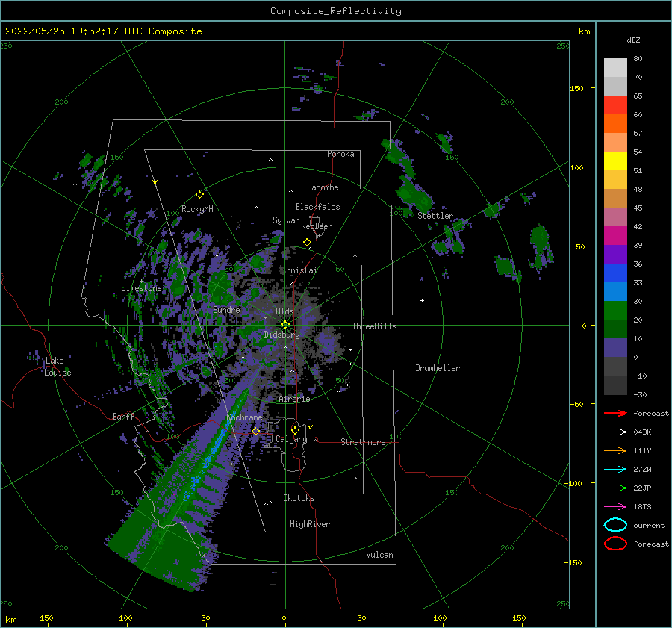Click the Limestone label
The width and height of the screenshot is (672, 628).
pos(141,288)
